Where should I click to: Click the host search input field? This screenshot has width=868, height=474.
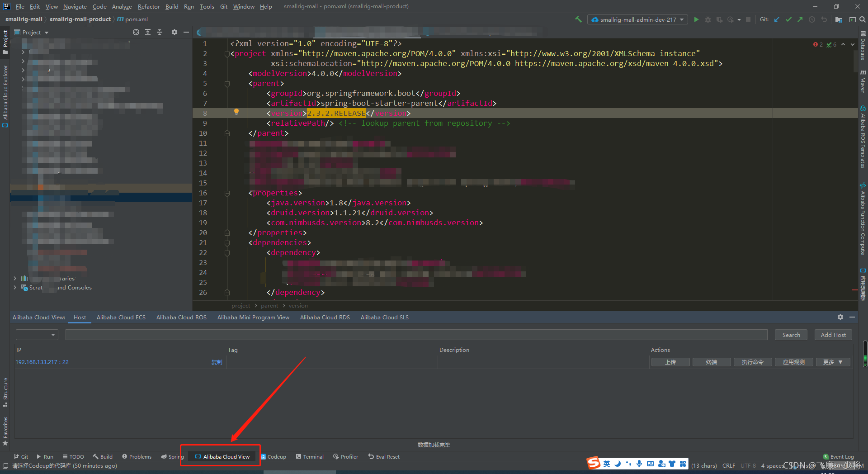(416, 335)
